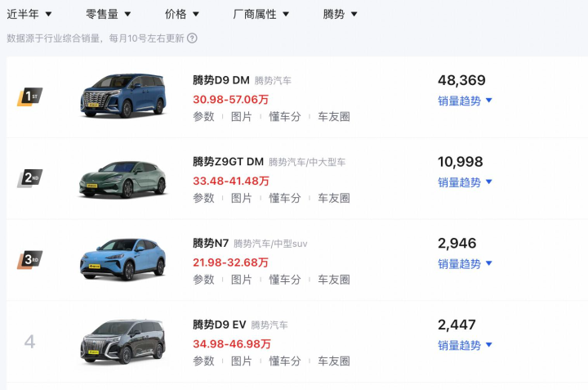The height and width of the screenshot is (390, 588).
Task: Open the blue 腾势D9 DM car thumbnail
Action: [x=123, y=96]
